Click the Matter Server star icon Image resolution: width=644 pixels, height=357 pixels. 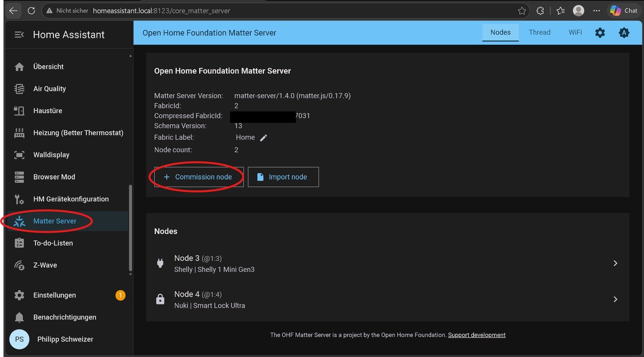19,221
